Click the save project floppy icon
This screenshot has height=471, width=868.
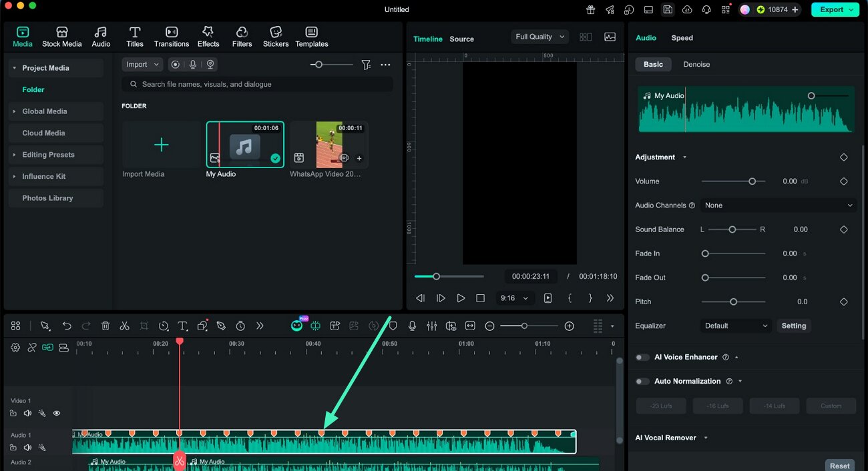(668, 9)
